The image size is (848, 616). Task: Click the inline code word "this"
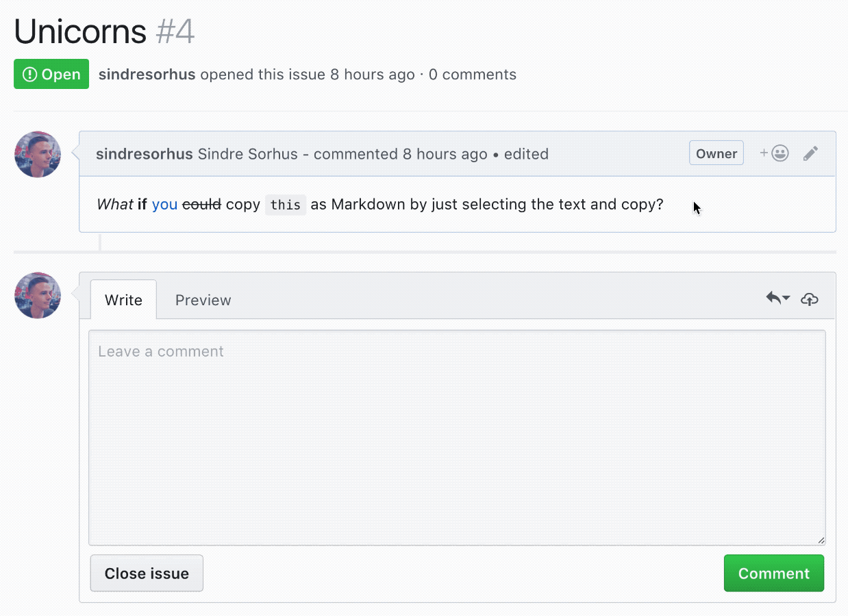coord(286,205)
